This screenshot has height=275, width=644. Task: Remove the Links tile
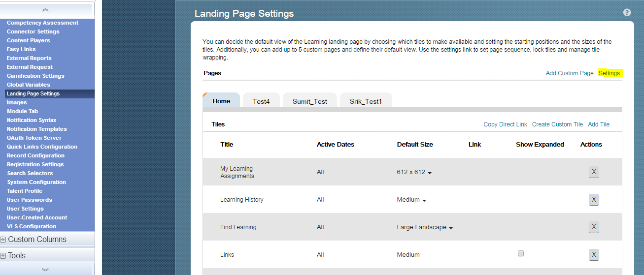click(x=594, y=254)
